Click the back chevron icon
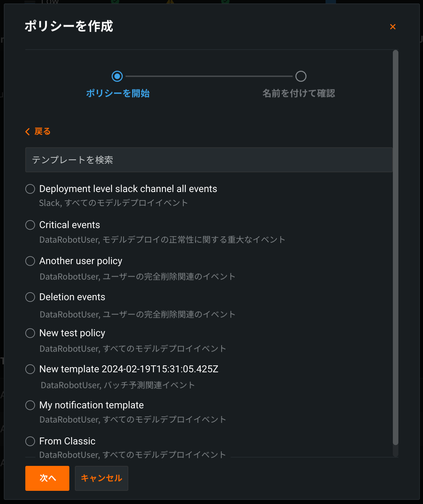This screenshot has width=423, height=504. coord(28,132)
